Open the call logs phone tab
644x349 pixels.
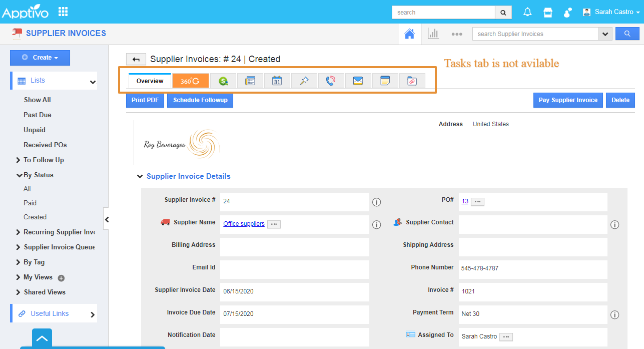tap(330, 81)
